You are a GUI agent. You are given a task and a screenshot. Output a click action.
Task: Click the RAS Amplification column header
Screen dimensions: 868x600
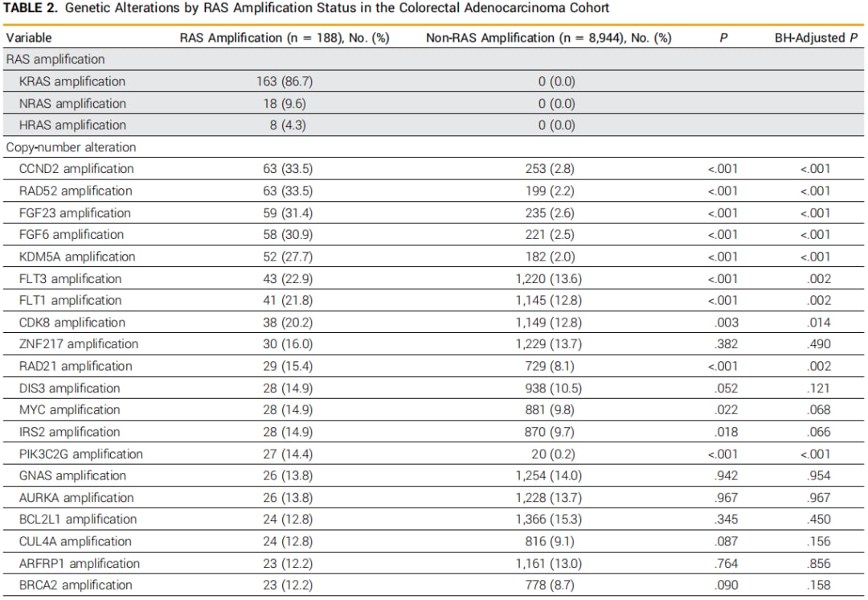tap(285, 38)
